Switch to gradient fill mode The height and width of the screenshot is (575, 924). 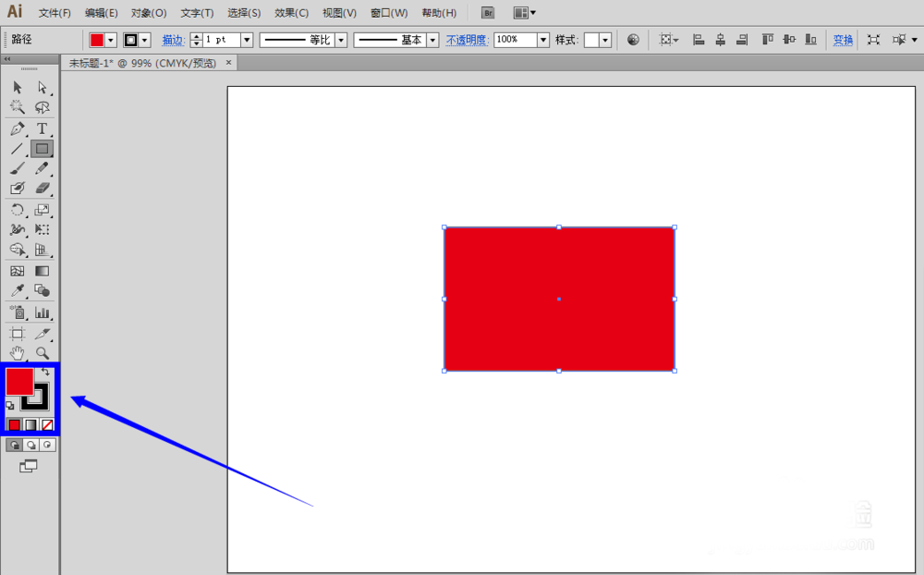click(31, 424)
